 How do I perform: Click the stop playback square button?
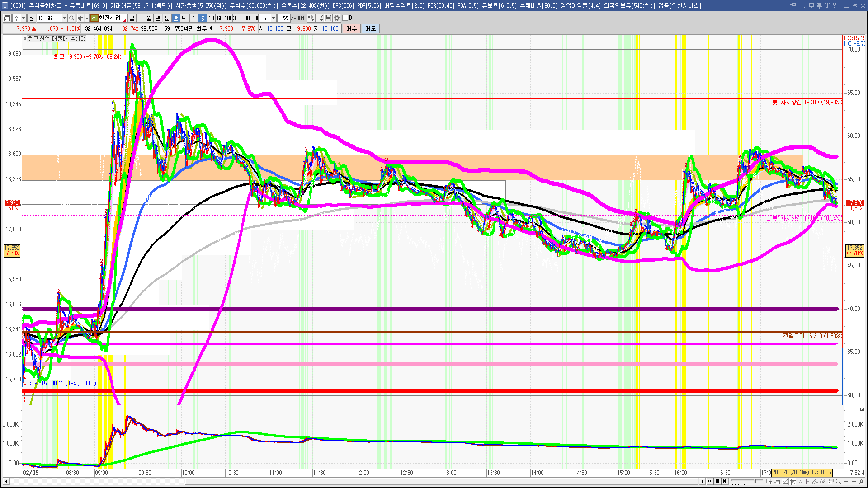pos(717,481)
